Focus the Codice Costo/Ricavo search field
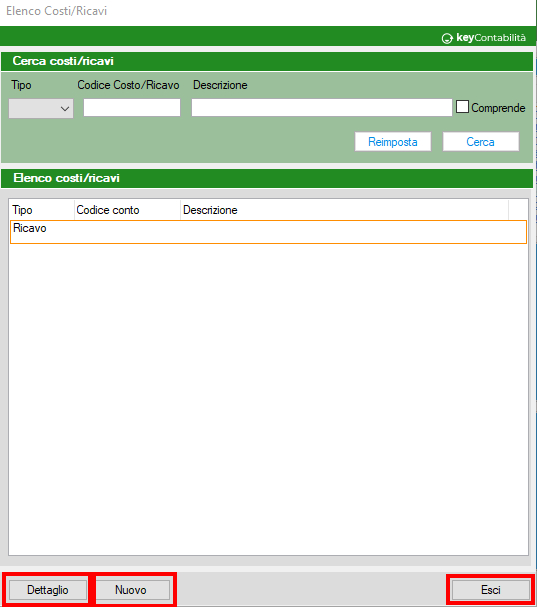 [x=132, y=108]
